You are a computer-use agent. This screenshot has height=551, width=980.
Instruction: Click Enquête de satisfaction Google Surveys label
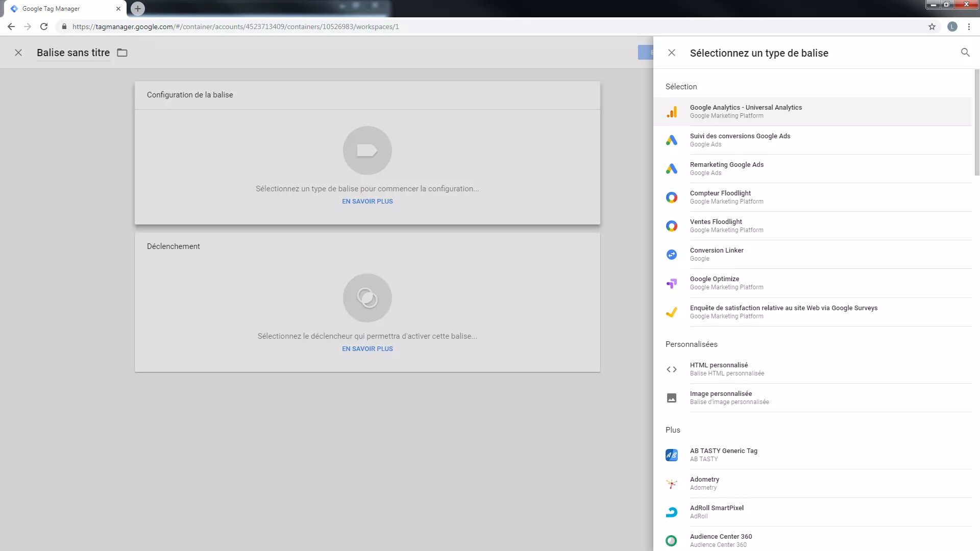pos(783,308)
